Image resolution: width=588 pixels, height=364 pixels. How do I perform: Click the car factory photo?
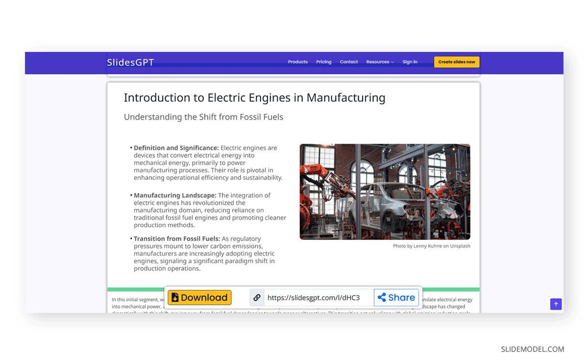click(x=385, y=192)
